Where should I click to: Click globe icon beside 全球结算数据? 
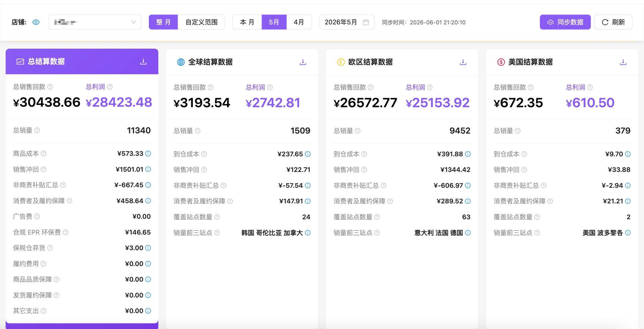[x=181, y=62]
